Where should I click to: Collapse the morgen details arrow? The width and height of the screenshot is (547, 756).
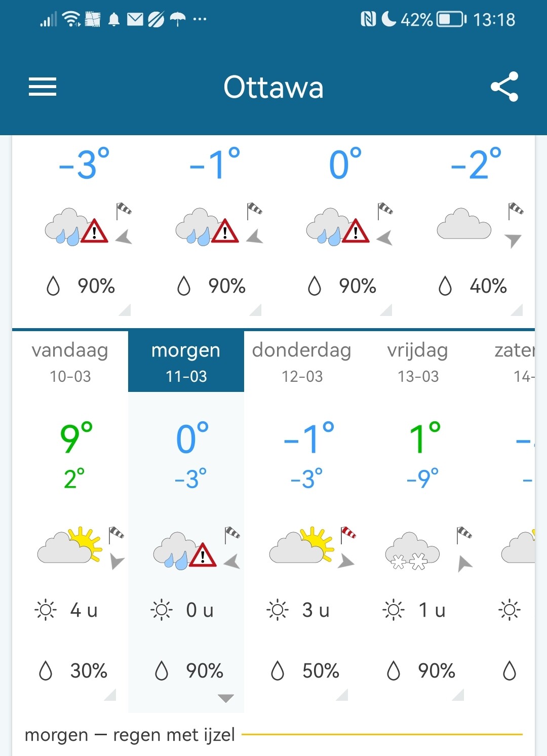pyautogui.click(x=225, y=699)
